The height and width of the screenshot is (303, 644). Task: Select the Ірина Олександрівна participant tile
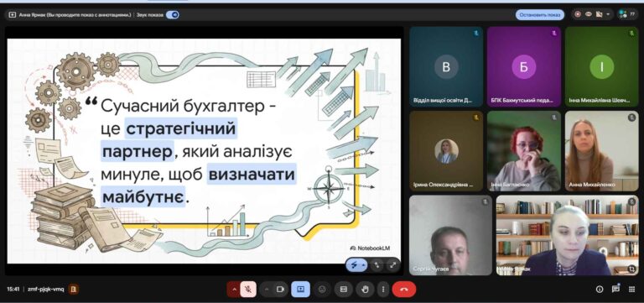(x=446, y=151)
